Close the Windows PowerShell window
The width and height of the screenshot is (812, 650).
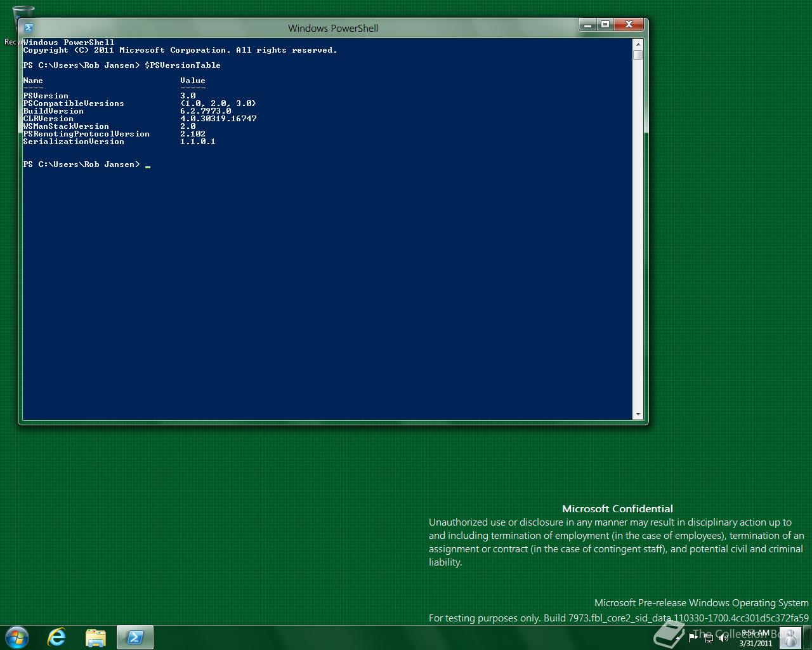(x=629, y=24)
